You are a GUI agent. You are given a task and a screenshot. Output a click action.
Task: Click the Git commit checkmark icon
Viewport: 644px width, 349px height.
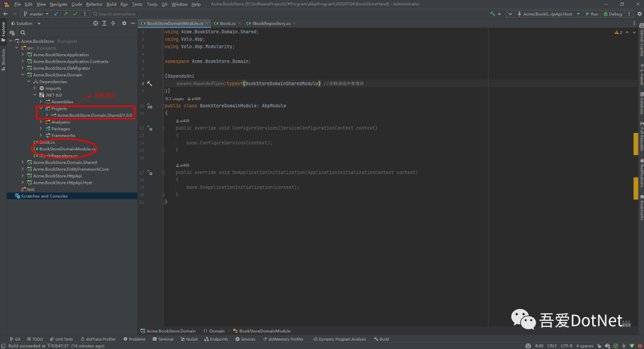tap(75, 14)
